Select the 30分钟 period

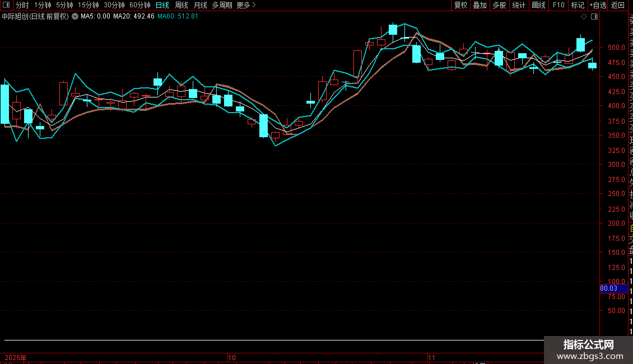pyautogui.click(x=114, y=5)
